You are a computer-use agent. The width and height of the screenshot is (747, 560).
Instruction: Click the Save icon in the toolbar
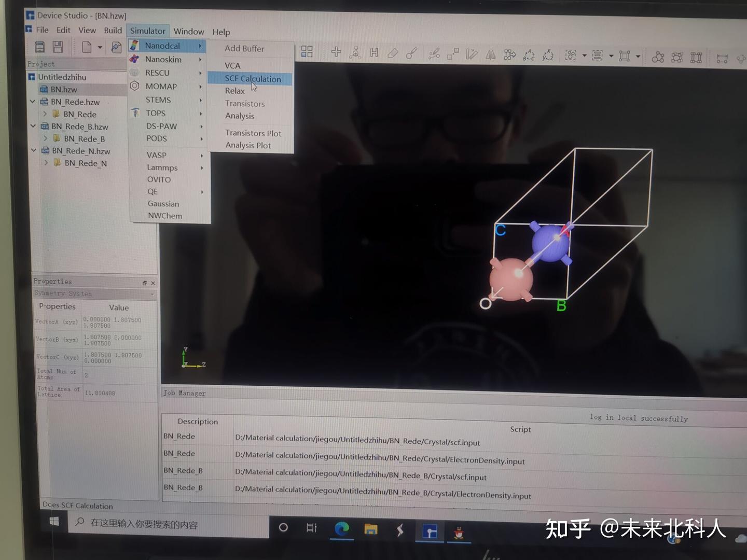(x=58, y=47)
